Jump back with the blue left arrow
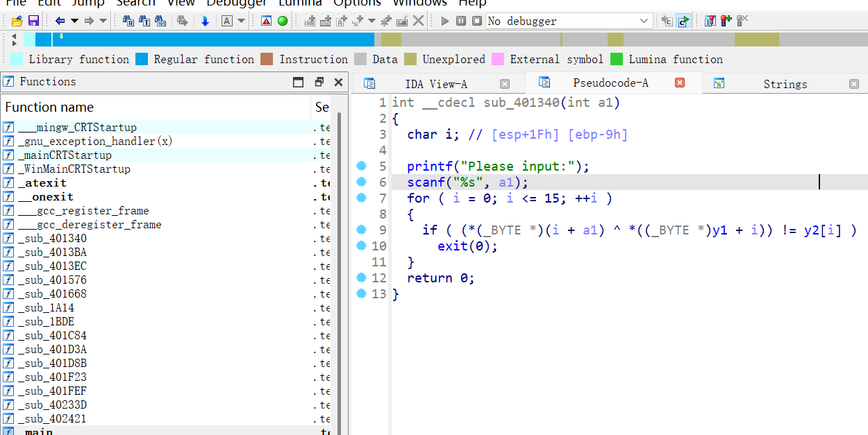 pos(60,21)
